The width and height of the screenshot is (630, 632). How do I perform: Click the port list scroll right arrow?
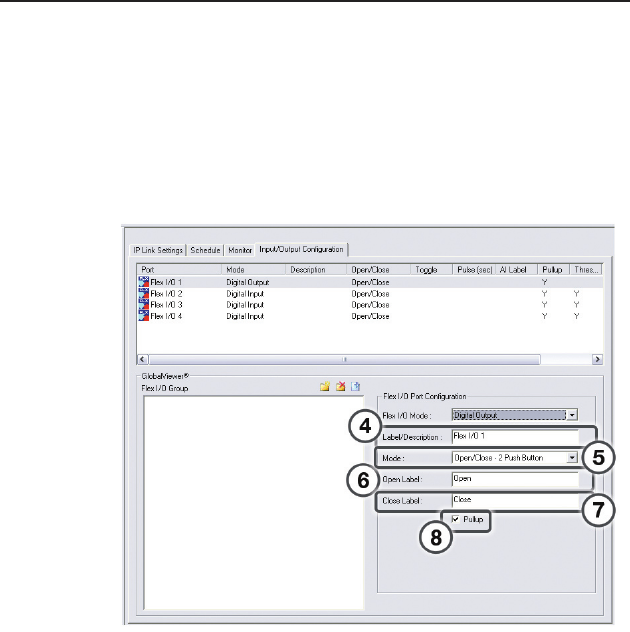click(x=597, y=358)
